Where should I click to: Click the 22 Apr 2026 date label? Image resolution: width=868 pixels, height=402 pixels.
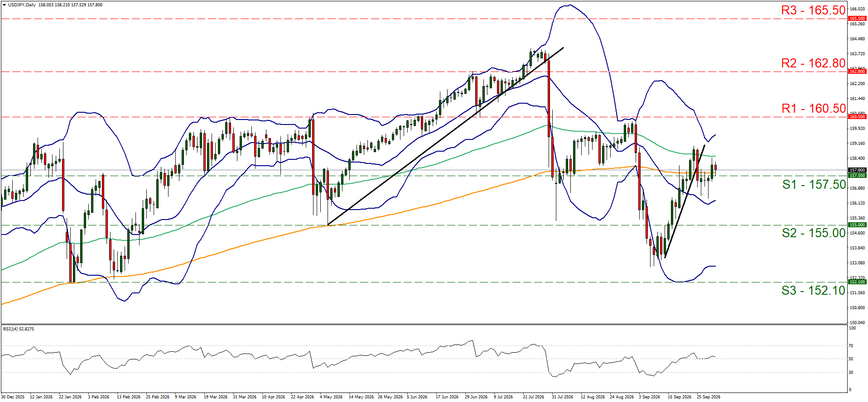pyautogui.click(x=302, y=397)
